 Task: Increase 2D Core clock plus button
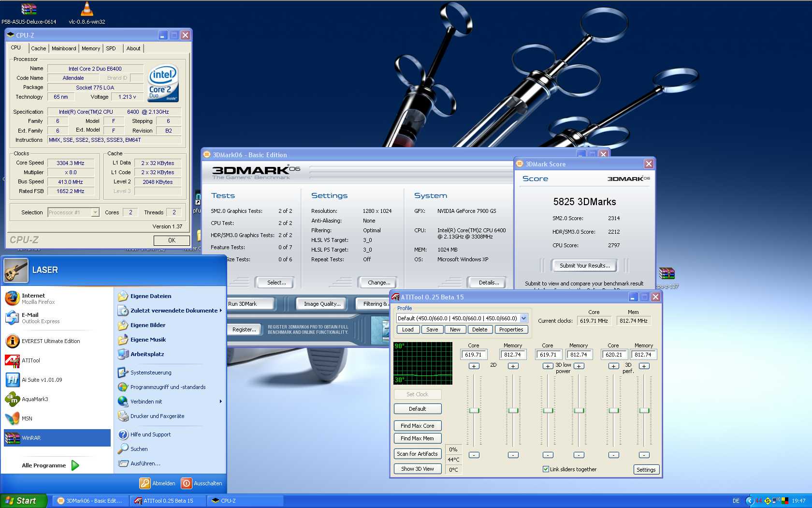[x=474, y=366]
